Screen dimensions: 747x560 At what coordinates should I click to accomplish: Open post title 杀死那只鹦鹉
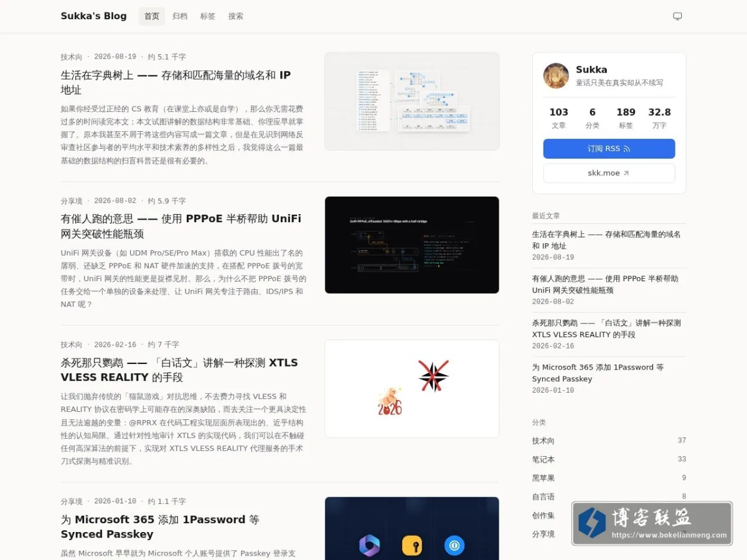click(x=179, y=370)
